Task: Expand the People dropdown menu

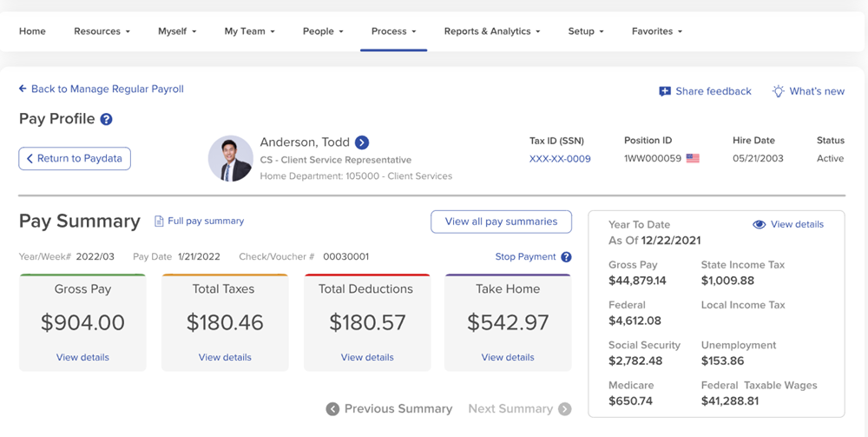Action: pos(323,31)
